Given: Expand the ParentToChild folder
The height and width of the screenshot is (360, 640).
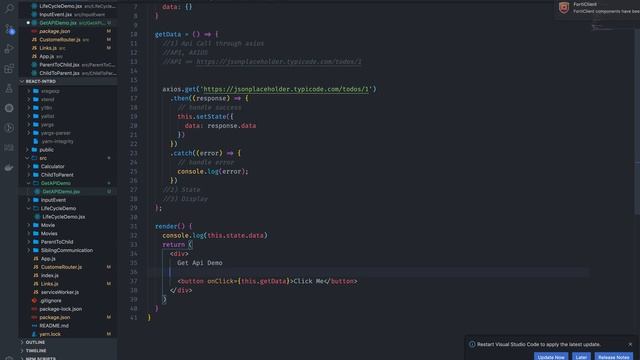Looking at the screenshot, I should [x=68, y=242].
